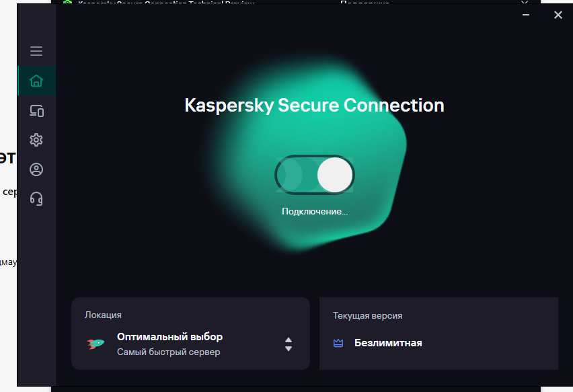573x392 pixels.
Task: Close the background Technical Preview window
Action: 525,2
